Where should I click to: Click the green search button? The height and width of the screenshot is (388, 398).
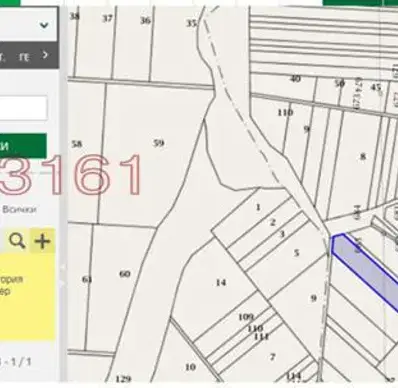23,146
